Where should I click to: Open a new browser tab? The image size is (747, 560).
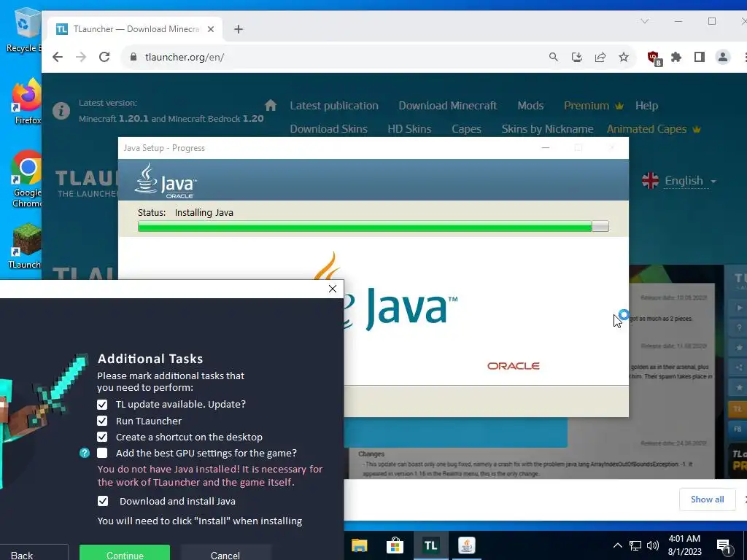tap(239, 29)
